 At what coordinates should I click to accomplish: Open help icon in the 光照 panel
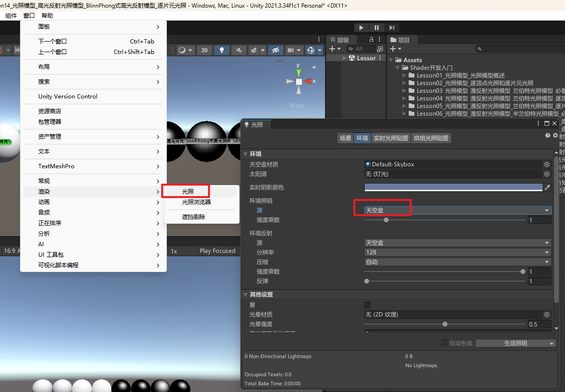pyautogui.click(x=548, y=136)
